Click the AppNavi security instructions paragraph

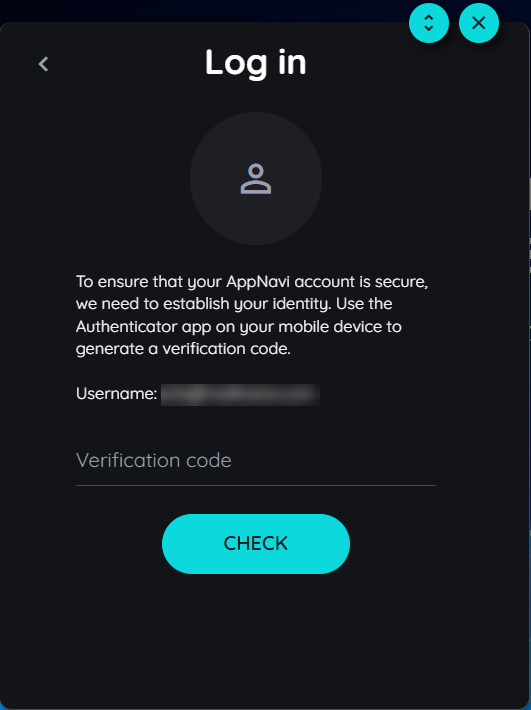pyautogui.click(x=252, y=315)
